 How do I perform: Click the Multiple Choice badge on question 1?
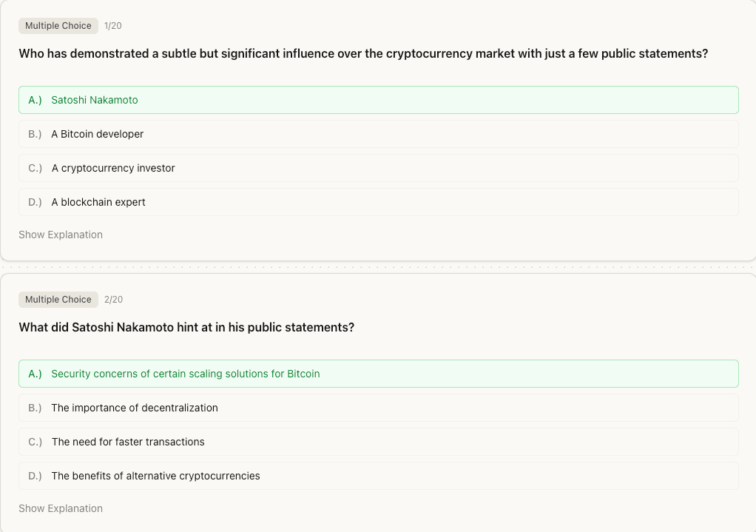tap(58, 25)
